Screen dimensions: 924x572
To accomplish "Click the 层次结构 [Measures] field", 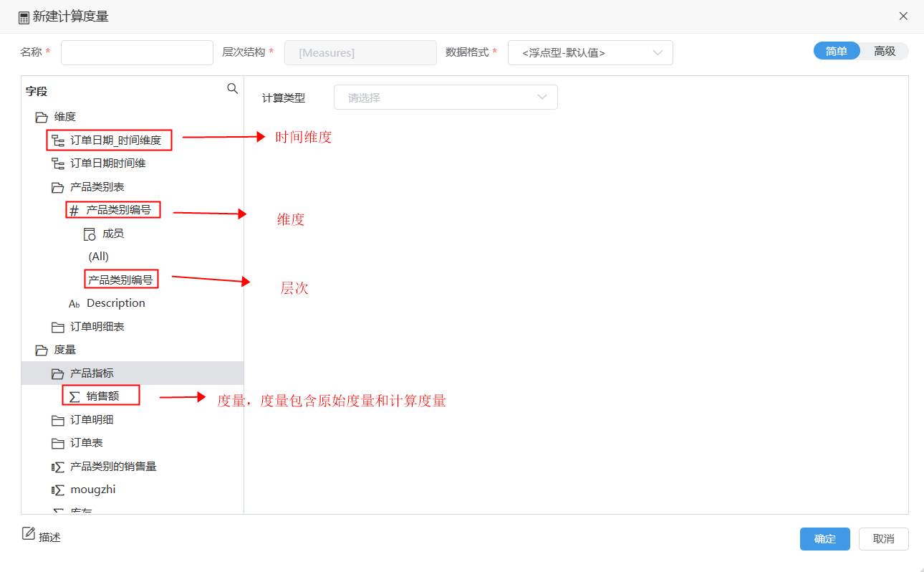I will pos(360,53).
